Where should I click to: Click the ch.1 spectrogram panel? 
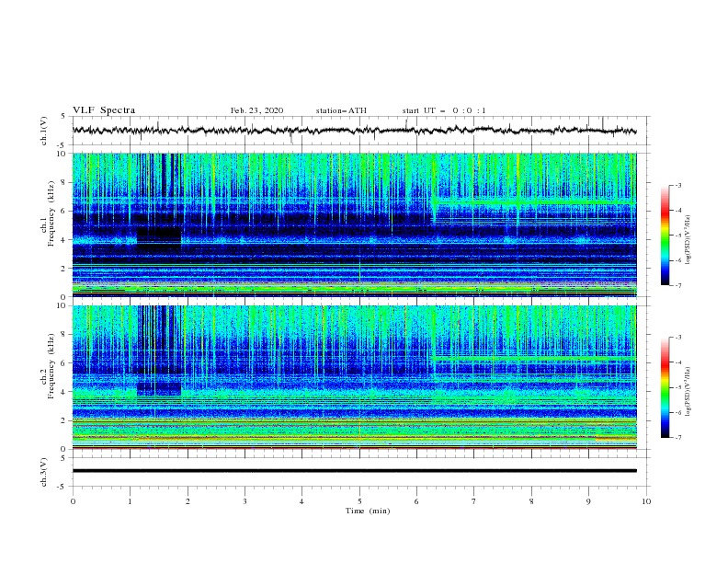(x=354, y=224)
